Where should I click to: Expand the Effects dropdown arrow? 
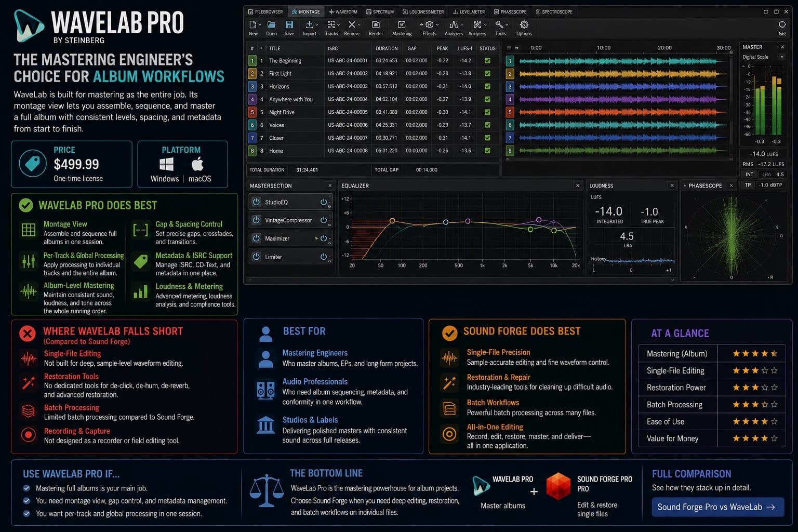point(437,25)
